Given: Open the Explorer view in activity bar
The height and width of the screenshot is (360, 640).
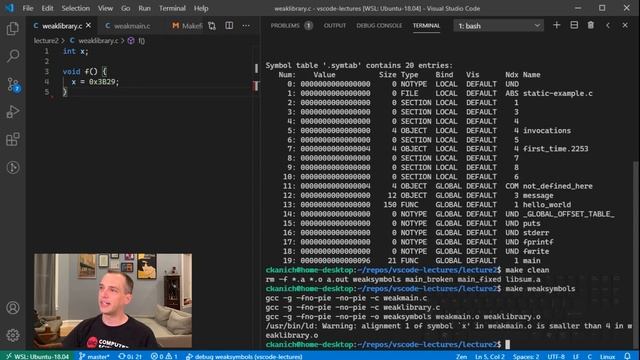Looking at the screenshot, I should pyautogui.click(x=13, y=29).
